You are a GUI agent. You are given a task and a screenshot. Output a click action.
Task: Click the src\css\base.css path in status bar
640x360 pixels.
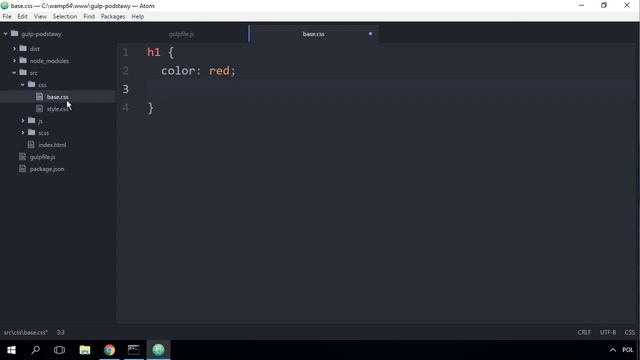26,332
